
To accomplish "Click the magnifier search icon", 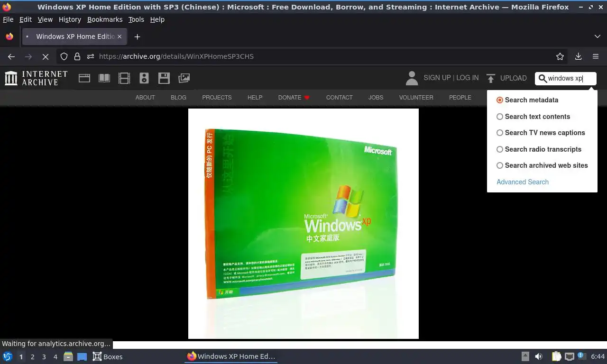I will pyautogui.click(x=543, y=79).
